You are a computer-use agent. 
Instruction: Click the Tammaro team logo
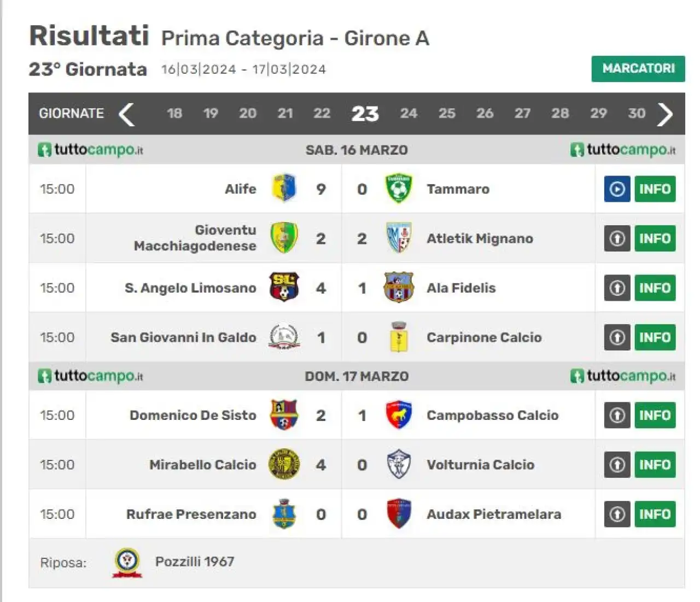tap(399, 189)
